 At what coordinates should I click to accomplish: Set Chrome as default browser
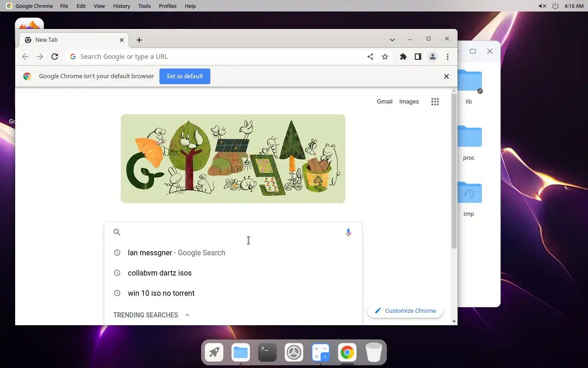pyautogui.click(x=185, y=76)
